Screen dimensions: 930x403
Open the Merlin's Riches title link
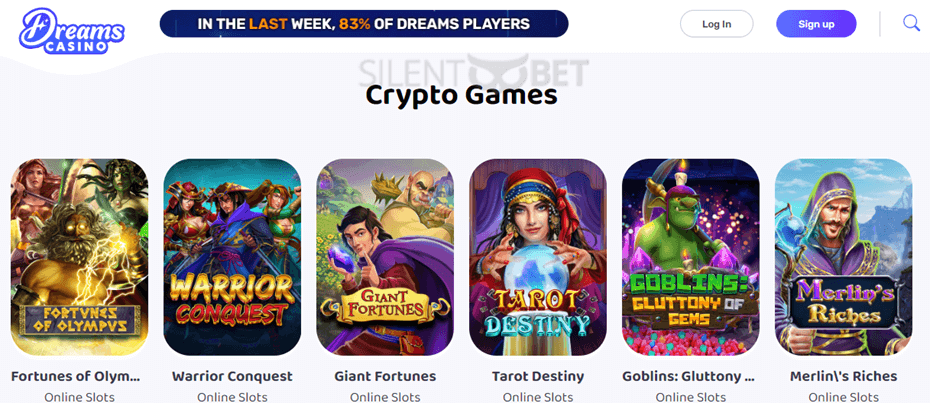(843, 376)
